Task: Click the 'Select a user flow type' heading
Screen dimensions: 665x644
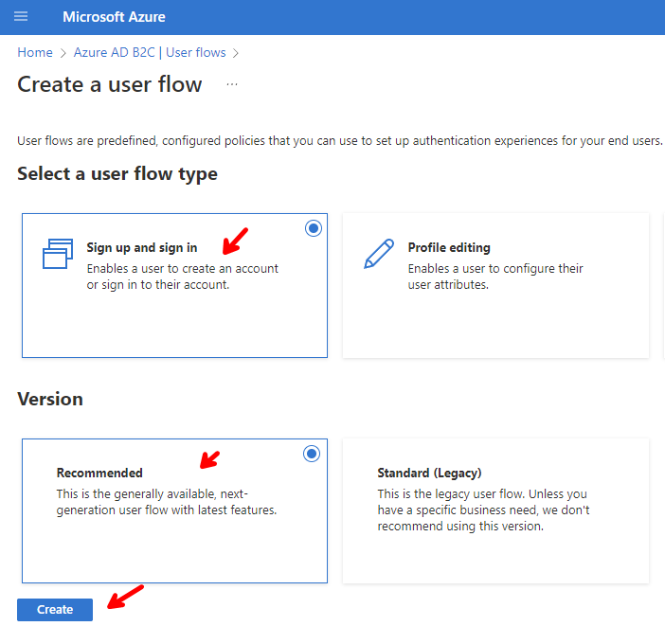Action: tap(117, 174)
